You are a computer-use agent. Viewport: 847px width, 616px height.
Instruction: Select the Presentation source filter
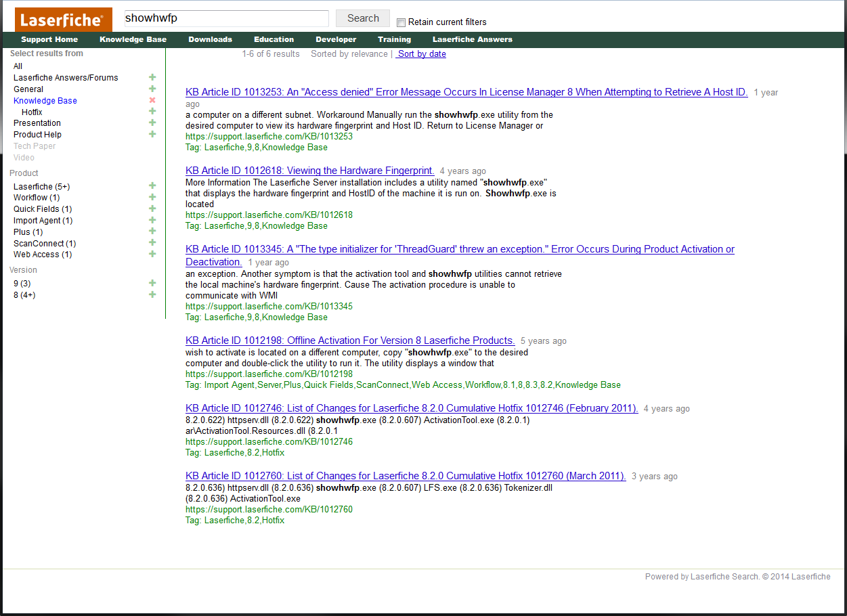[x=37, y=123]
